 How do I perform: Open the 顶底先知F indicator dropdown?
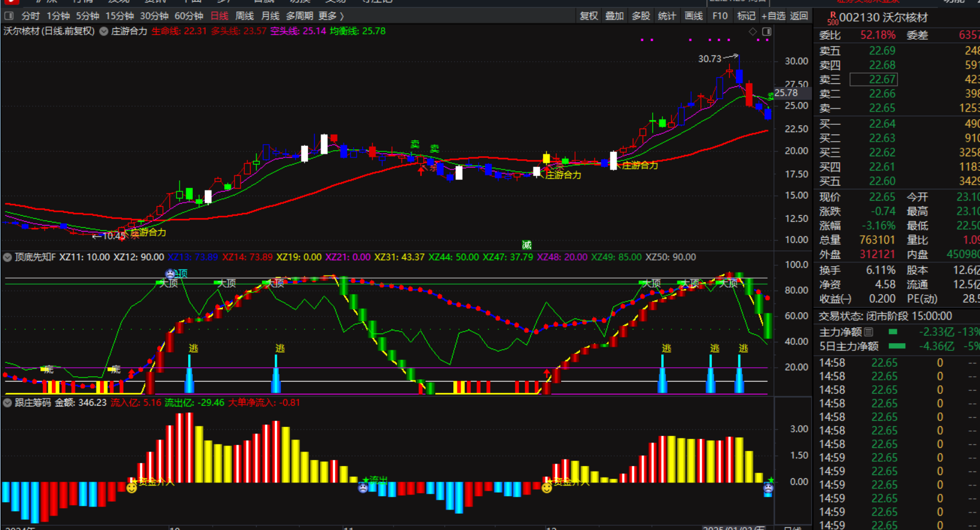(x=7, y=257)
